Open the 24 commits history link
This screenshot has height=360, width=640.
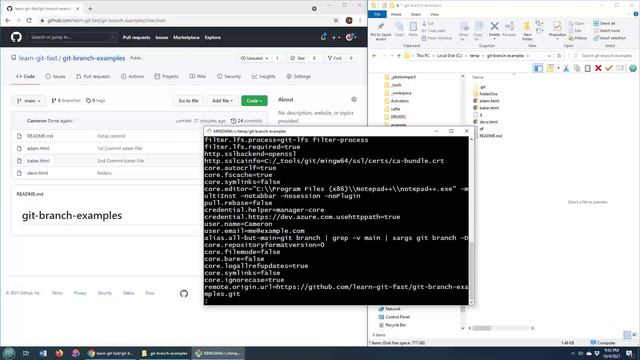pos(246,121)
